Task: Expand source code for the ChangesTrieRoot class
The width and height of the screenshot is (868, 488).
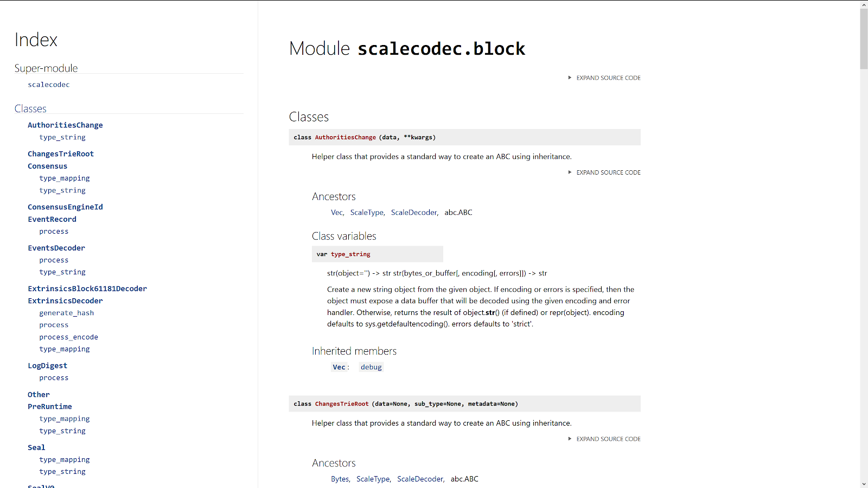Action: point(608,439)
